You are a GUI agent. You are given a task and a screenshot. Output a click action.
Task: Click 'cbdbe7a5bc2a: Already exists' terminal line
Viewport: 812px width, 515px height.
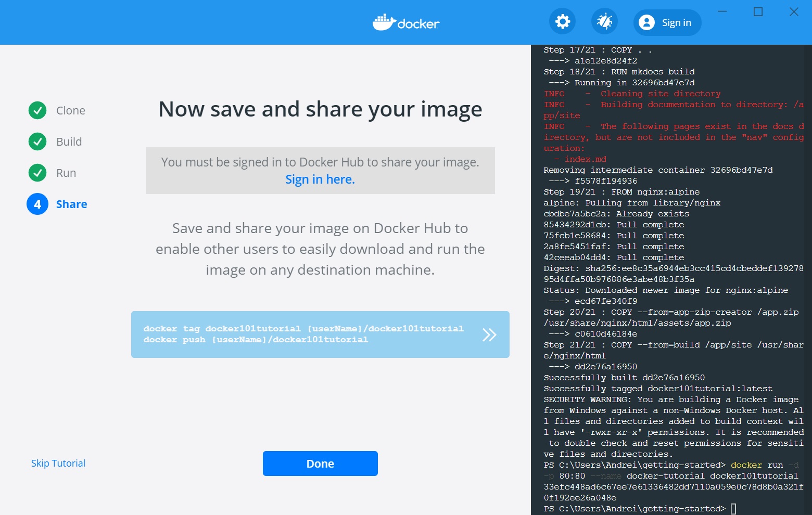(x=616, y=214)
